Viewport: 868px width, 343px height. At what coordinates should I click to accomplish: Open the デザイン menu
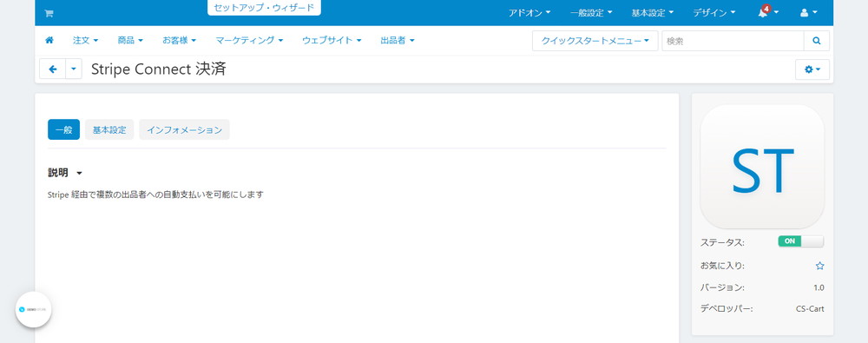714,13
